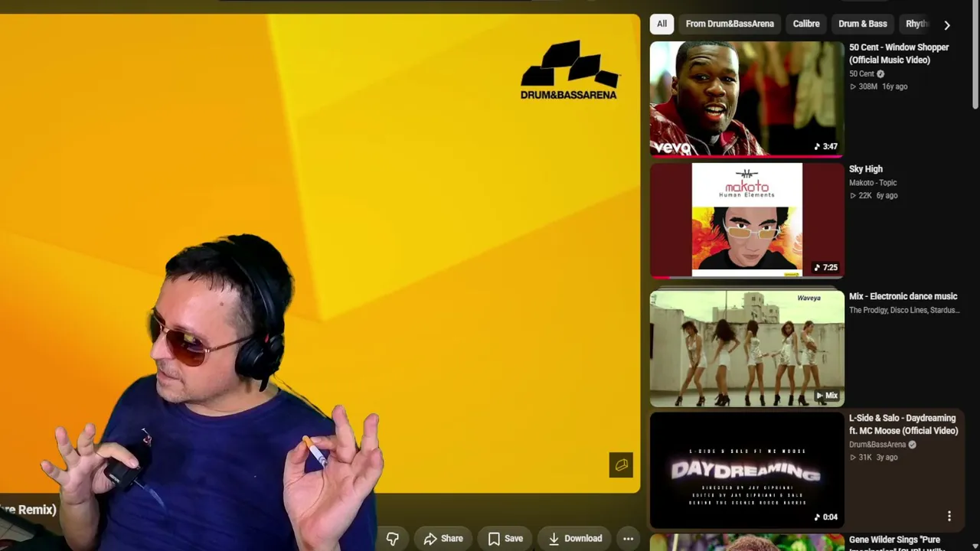Click the verified badge next to 50 Cent
Image resolution: width=980 pixels, height=551 pixels.
(x=880, y=74)
